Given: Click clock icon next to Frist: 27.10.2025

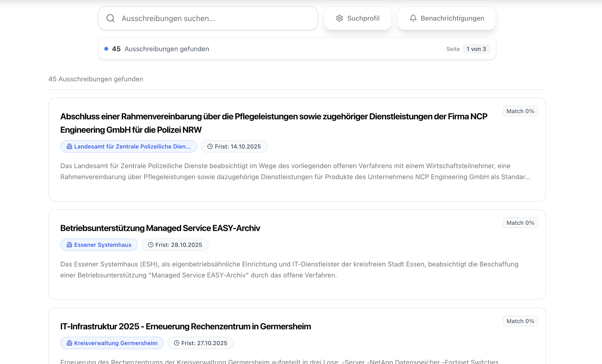Looking at the screenshot, I should click(x=176, y=343).
